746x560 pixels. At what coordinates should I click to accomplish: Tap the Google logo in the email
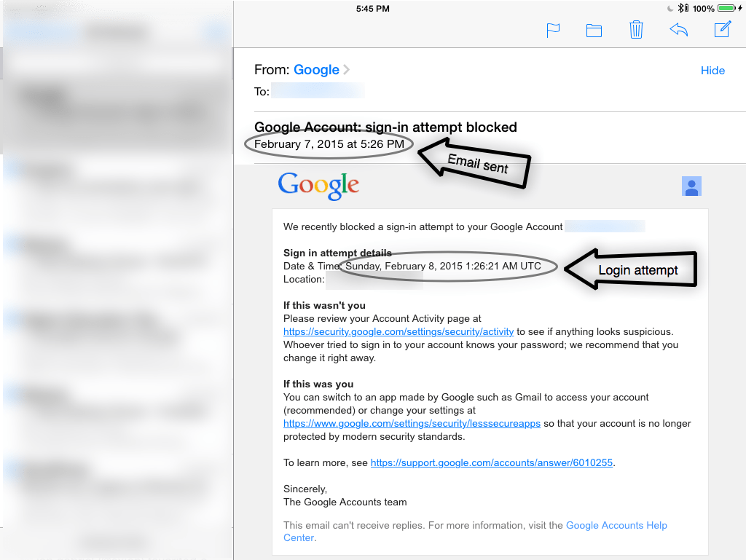coord(318,186)
